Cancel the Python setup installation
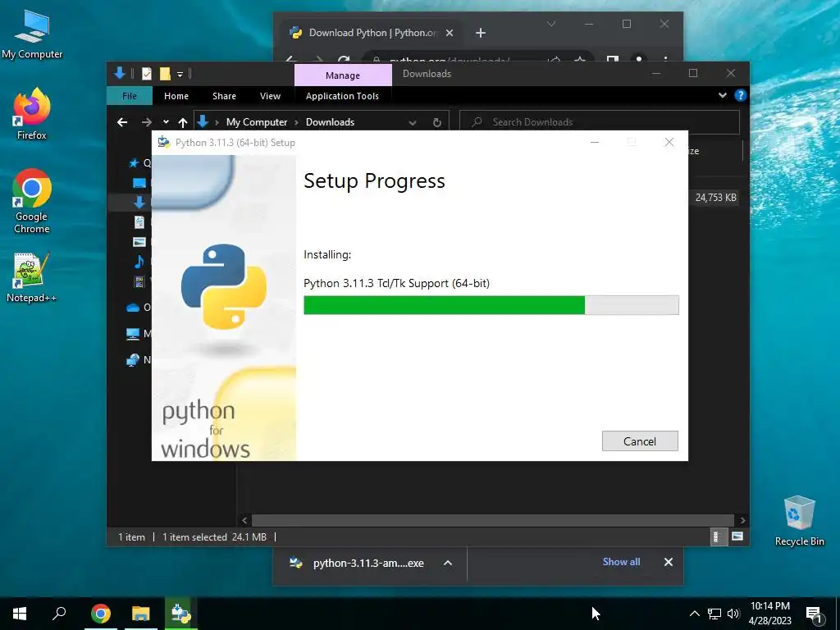The height and width of the screenshot is (630, 840). (640, 441)
